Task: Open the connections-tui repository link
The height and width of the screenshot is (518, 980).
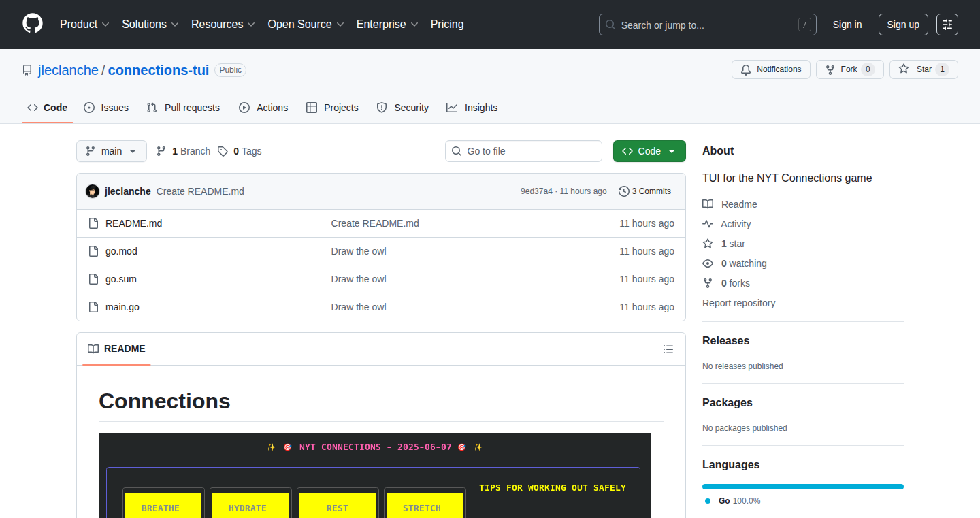Action: tap(159, 70)
